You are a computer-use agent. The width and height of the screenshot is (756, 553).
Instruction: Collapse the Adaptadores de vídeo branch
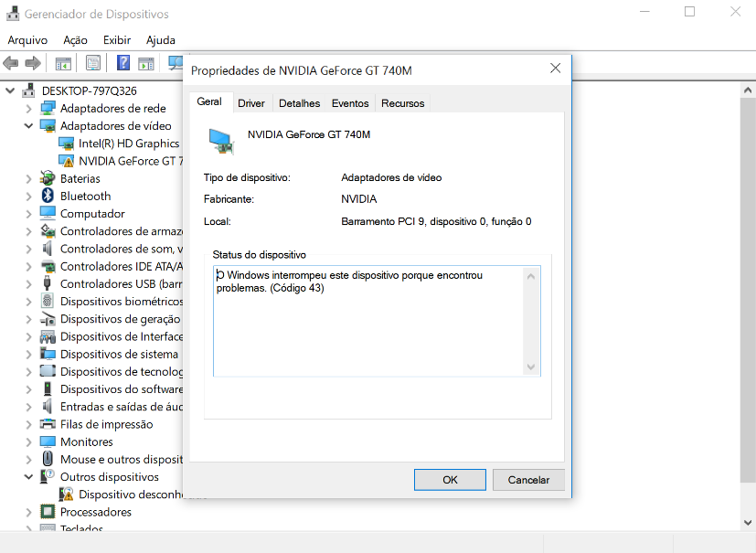[x=29, y=126]
